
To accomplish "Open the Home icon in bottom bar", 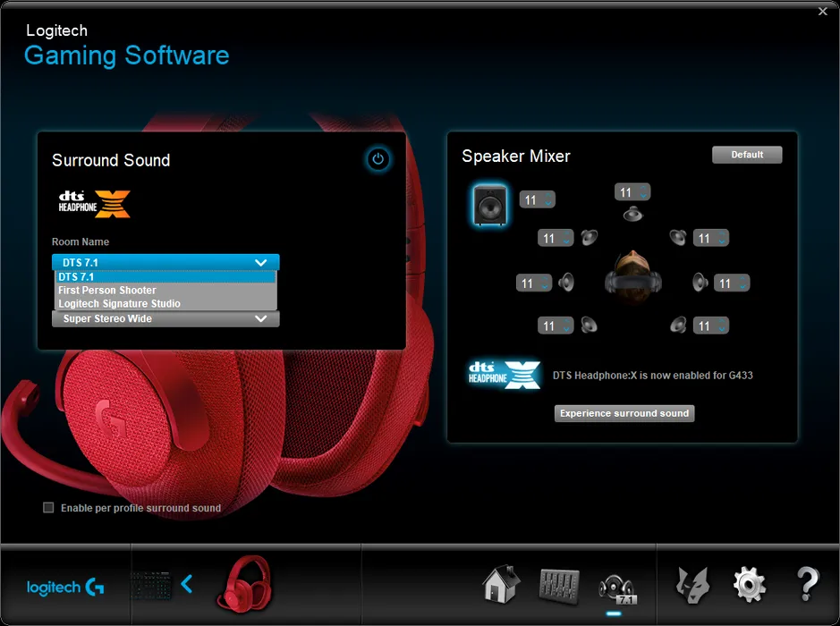I will point(501,584).
